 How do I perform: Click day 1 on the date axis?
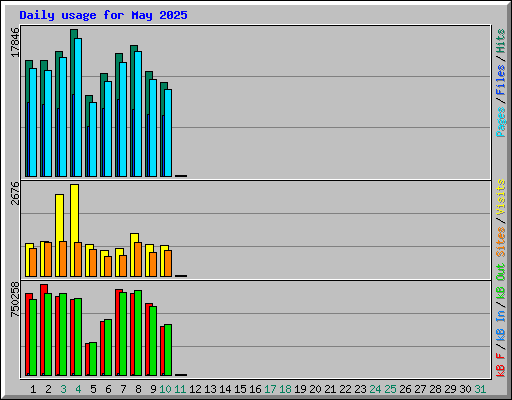33,389
